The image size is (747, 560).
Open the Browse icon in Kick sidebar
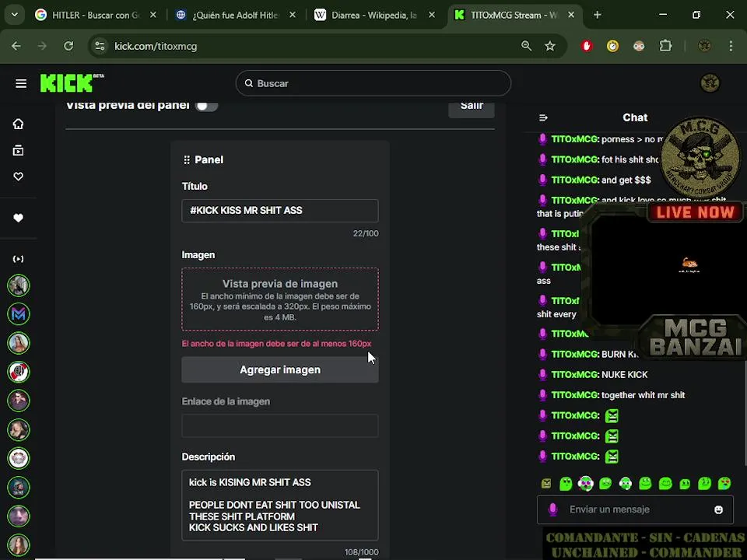tap(18, 150)
